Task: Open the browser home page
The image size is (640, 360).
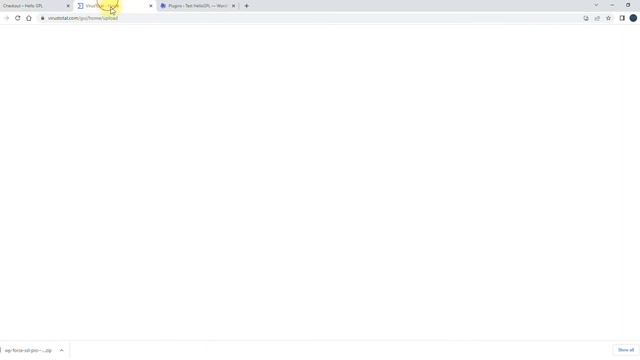Action: pos(29,18)
